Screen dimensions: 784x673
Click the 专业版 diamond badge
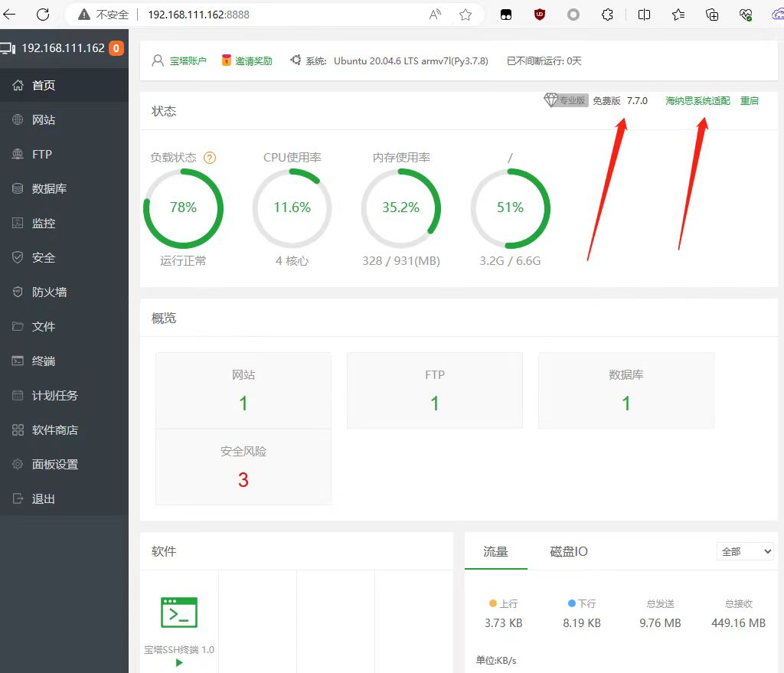tap(566, 100)
